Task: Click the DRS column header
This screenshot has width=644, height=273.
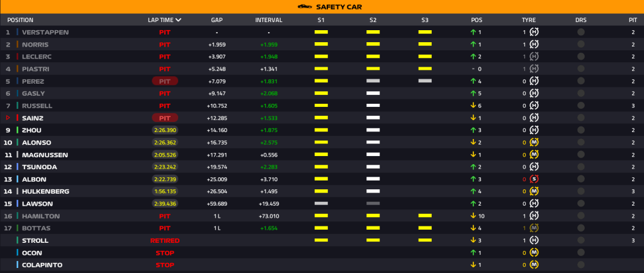Action: point(581,19)
